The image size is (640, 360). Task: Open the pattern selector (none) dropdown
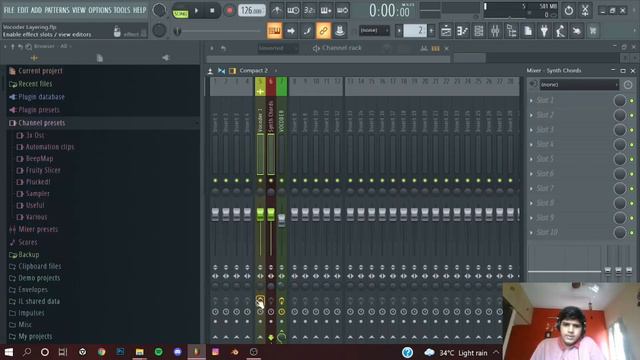[374, 30]
